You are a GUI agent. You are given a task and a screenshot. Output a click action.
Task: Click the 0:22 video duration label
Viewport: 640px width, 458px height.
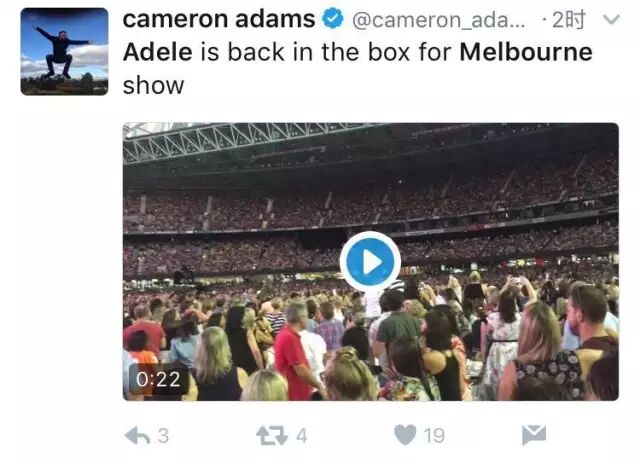coord(158,379)
